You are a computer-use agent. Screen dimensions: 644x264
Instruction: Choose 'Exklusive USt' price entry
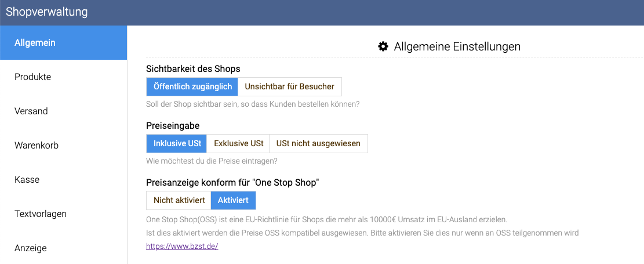(x=238, y=143)
